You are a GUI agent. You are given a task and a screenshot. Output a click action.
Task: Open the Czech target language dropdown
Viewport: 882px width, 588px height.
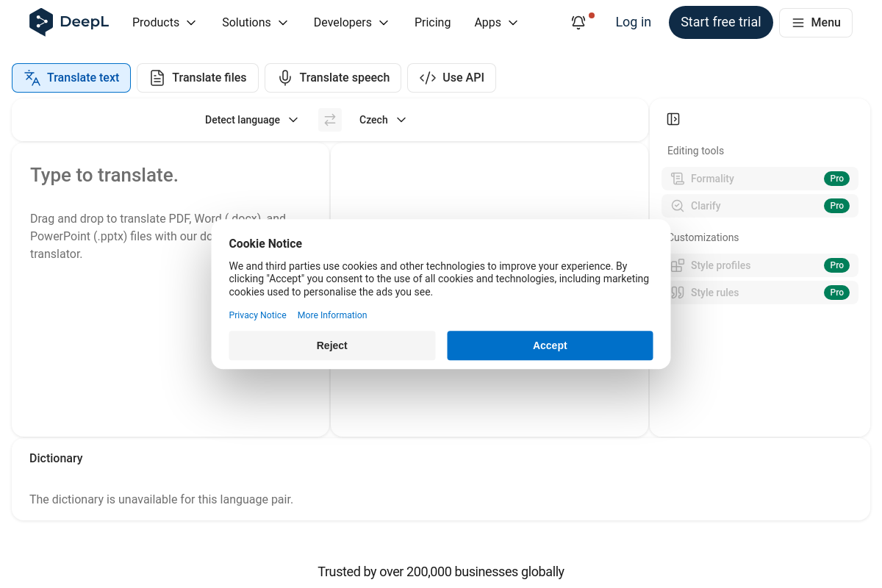click(x=382, y=120)
